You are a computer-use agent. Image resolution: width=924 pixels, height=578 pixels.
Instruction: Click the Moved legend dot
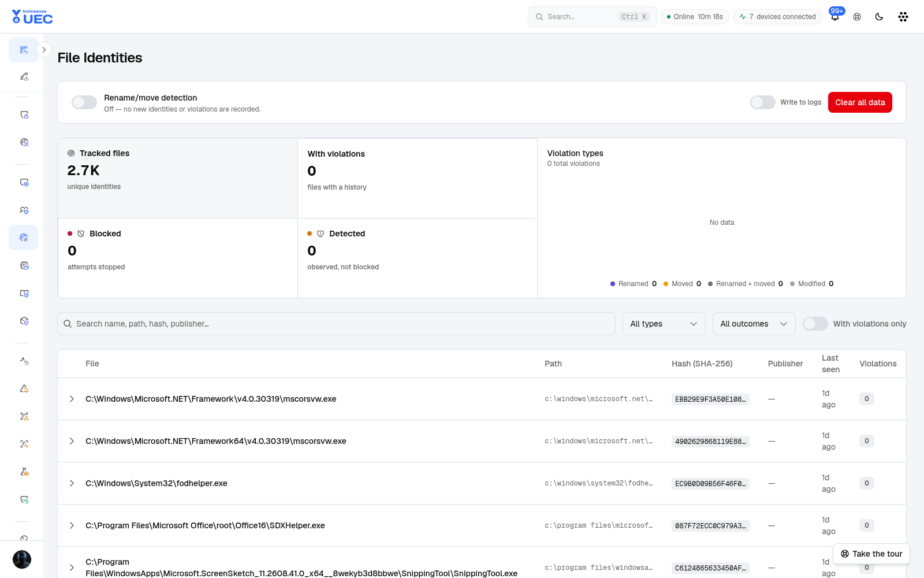666,284
